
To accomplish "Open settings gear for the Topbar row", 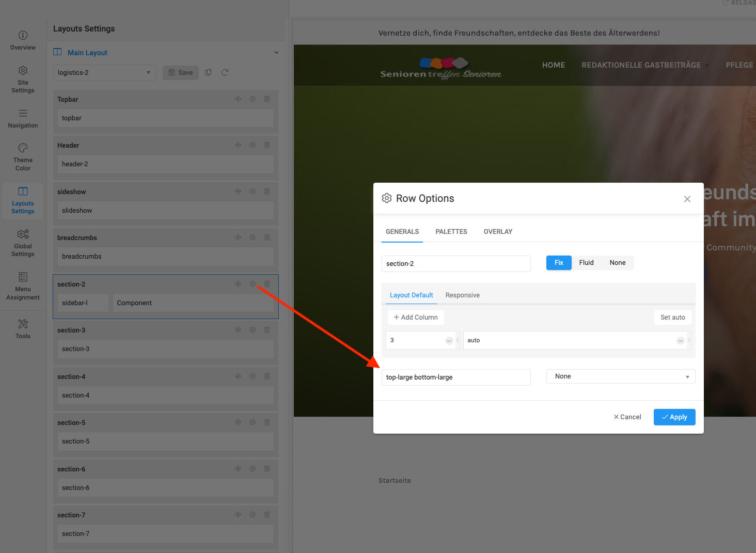I will pyautogui.click(x=253, y=99).
